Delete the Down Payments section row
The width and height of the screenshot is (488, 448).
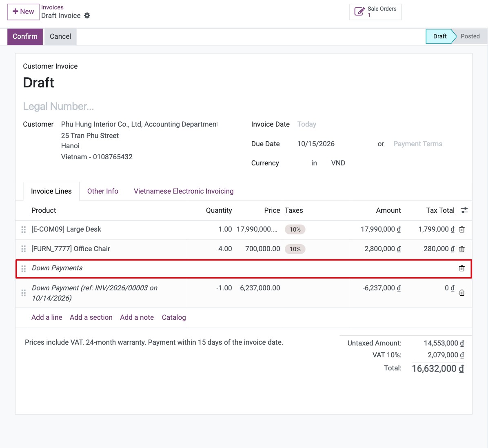click(462, 268)
